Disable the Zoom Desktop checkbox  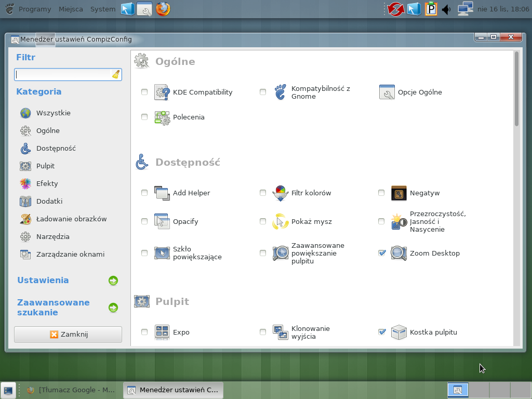coord(382,253)
